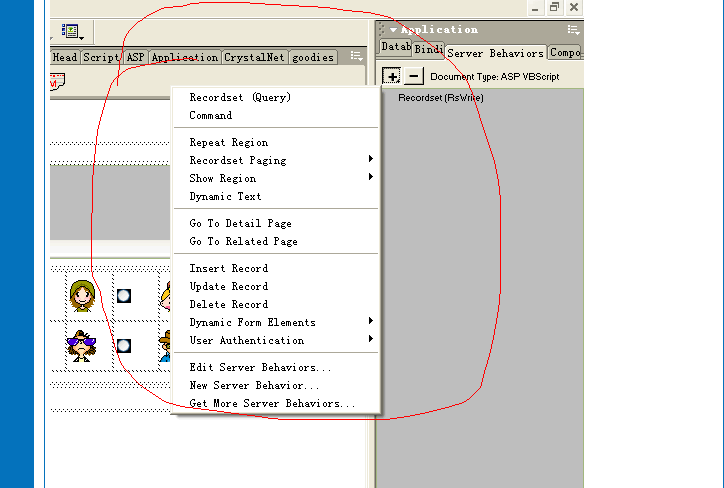Select the brown-haired girl avatar image
Screen dimensions: 724x488
[81, 295]
